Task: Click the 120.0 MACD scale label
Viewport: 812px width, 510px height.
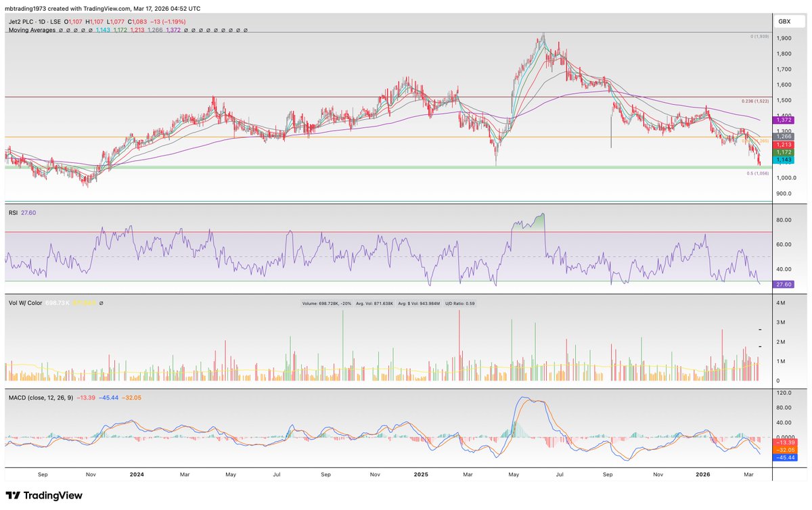Action: (x=784, y=392)
